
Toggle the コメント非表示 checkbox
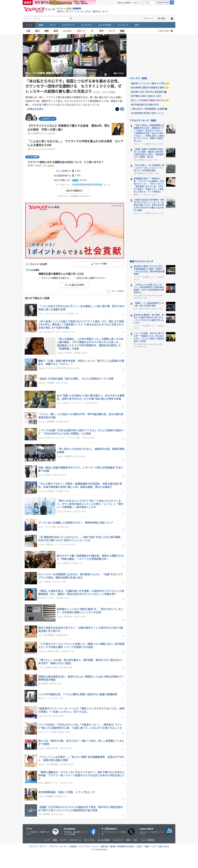click(108, 291)
